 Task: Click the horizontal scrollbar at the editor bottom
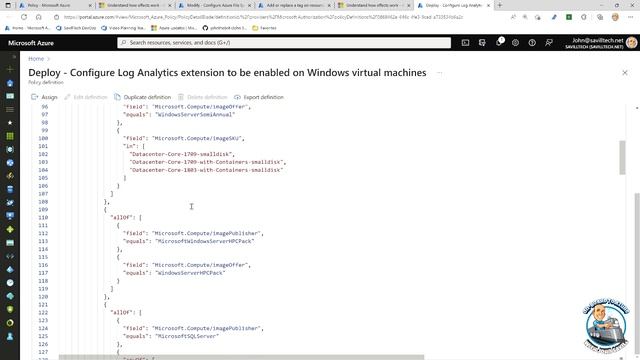241,357
